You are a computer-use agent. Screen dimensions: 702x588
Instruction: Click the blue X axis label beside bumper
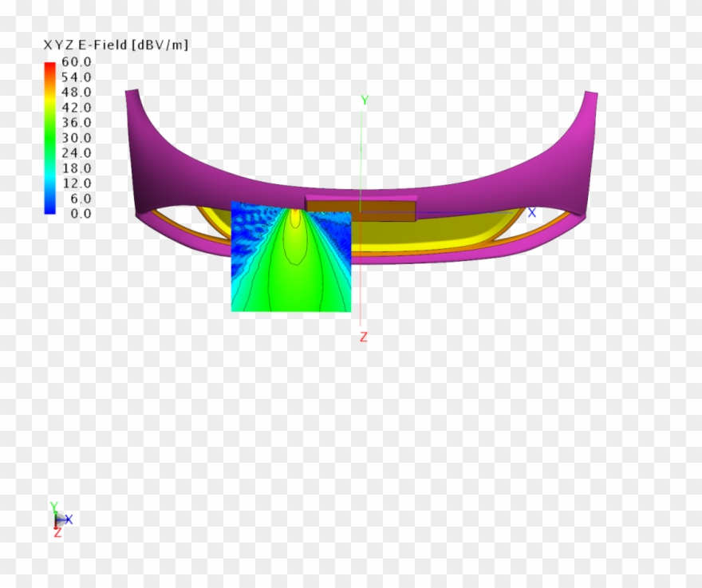tap(532, 213)
